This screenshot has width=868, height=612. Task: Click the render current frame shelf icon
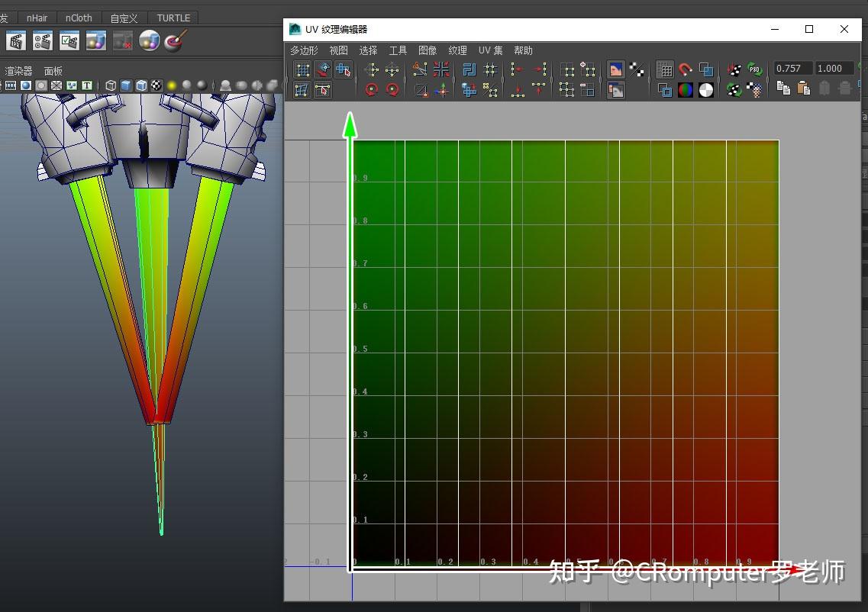tap(42, 40)
